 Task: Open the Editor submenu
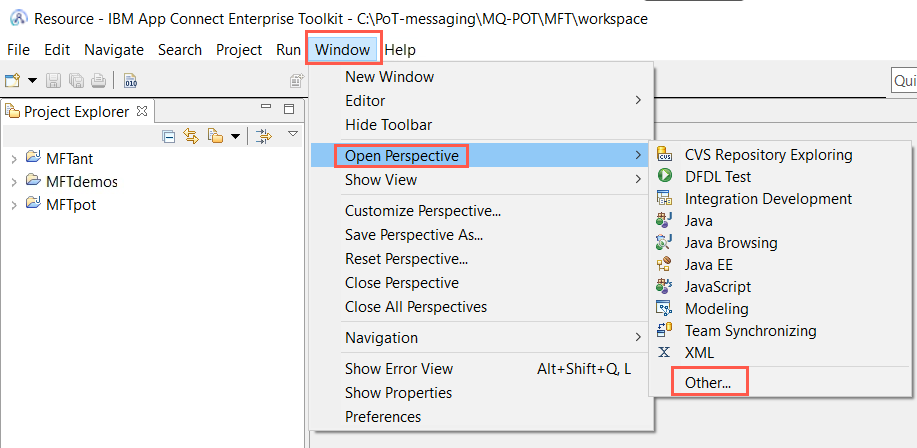(x=481, y=101)
